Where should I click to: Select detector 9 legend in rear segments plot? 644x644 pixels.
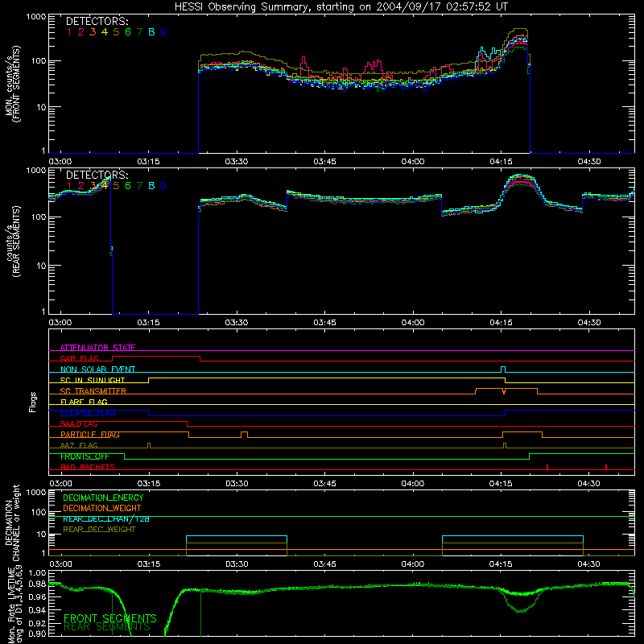[x=163, y=186]
